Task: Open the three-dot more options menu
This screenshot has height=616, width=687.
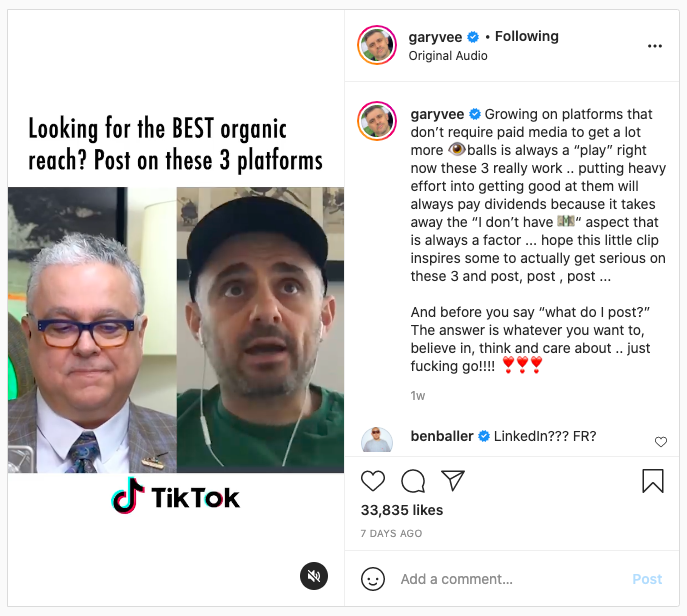Action: point(655,46)
